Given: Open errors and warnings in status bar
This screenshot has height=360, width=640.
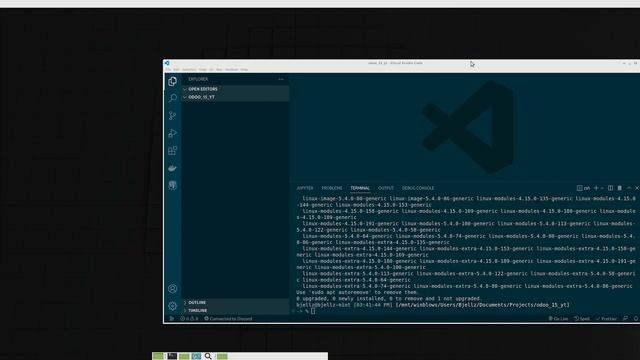Looking at the screenshot, I should click(189, 318).
